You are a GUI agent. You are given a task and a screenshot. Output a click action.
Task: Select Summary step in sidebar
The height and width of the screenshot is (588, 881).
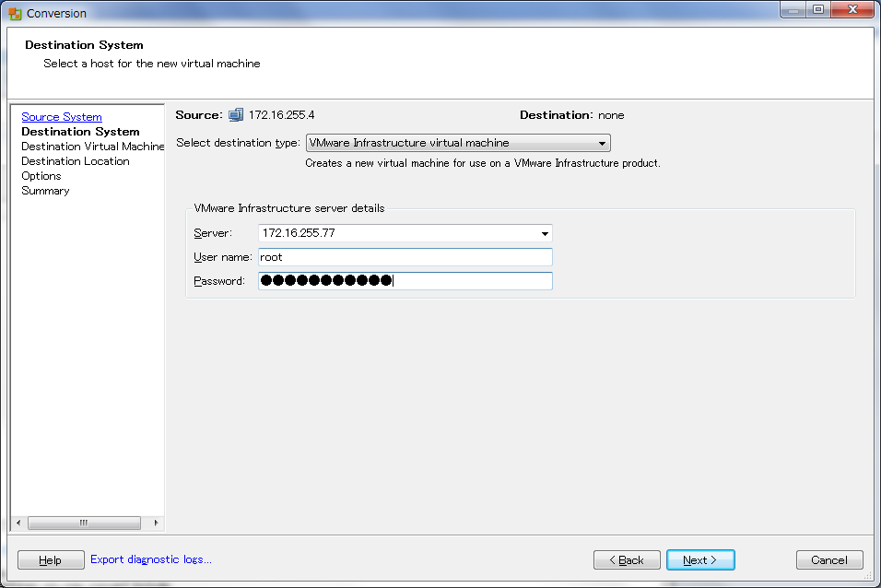45,191
